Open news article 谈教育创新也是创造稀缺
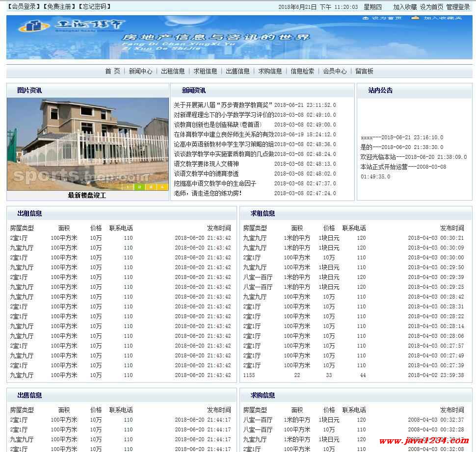476x452 pixels. [x=217, y=125]
